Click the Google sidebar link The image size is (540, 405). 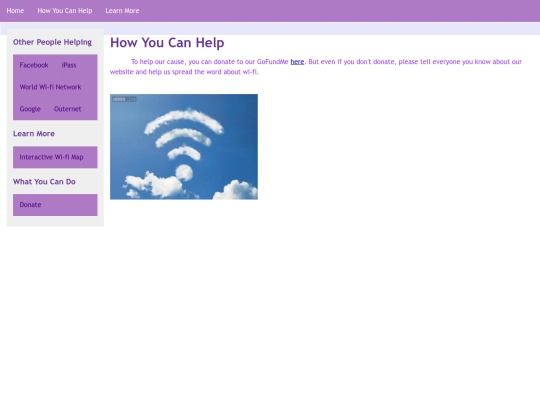(30, 109)
